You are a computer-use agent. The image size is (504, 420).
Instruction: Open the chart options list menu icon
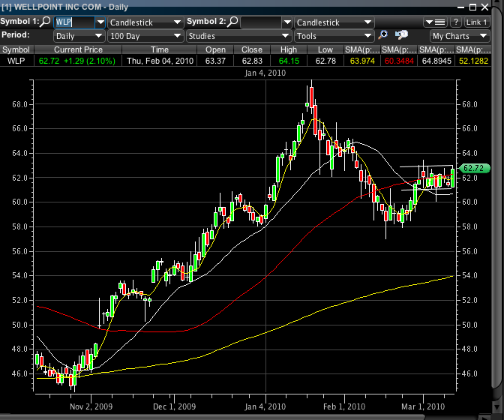coord(436,22)
